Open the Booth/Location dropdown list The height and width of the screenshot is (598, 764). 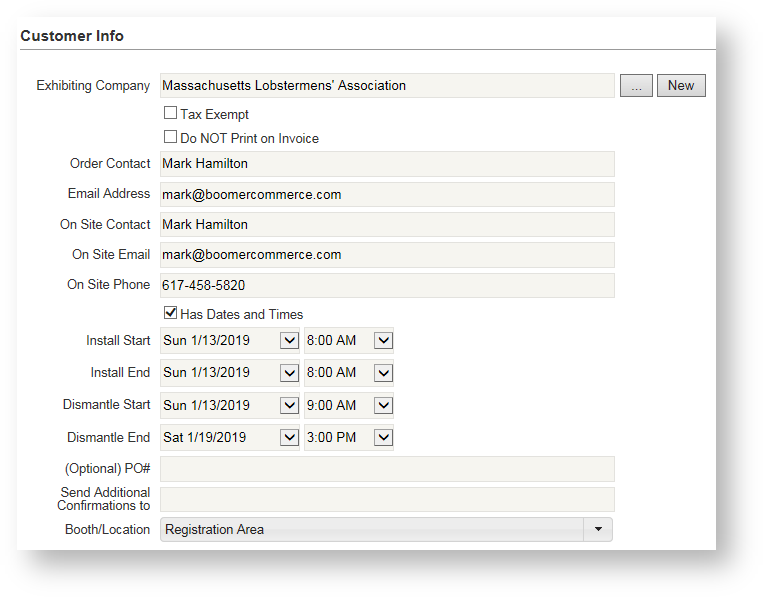pyautogui.click(x=598, y=530)
